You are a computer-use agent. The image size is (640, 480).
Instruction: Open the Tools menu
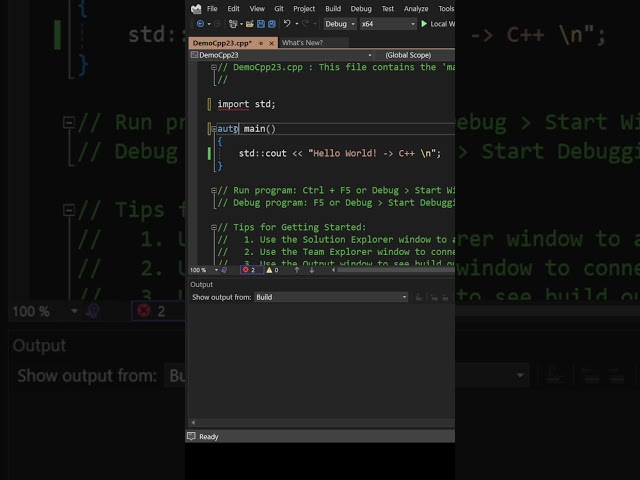446,9
